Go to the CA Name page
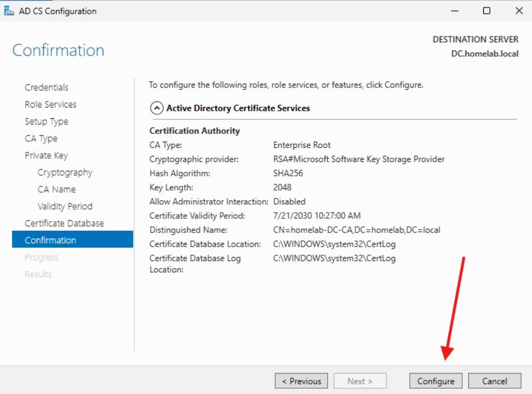532x394 pixels. (57, 189)
